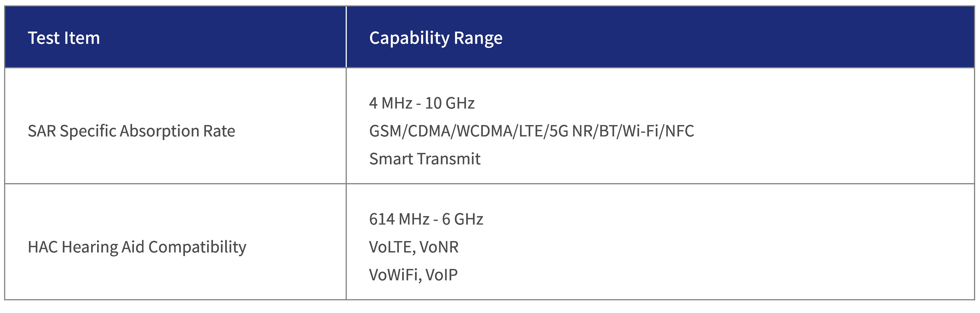
Task: Click the Capability Range column header
Action: pyautogui.click(x=436, y=38)
